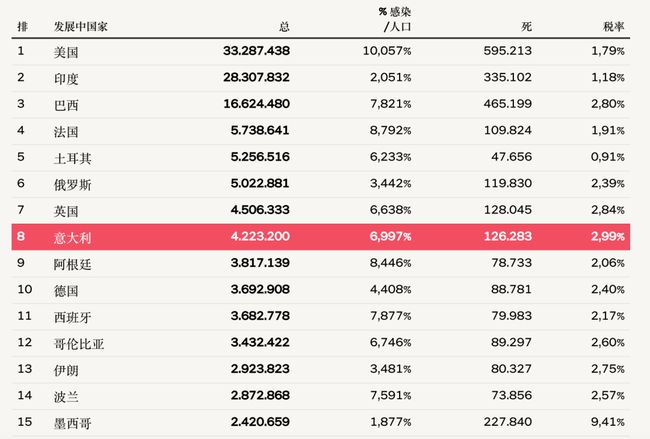
Task: Click the 税率 rate column header
Action: pyautogui.click(x=615, y=25)
